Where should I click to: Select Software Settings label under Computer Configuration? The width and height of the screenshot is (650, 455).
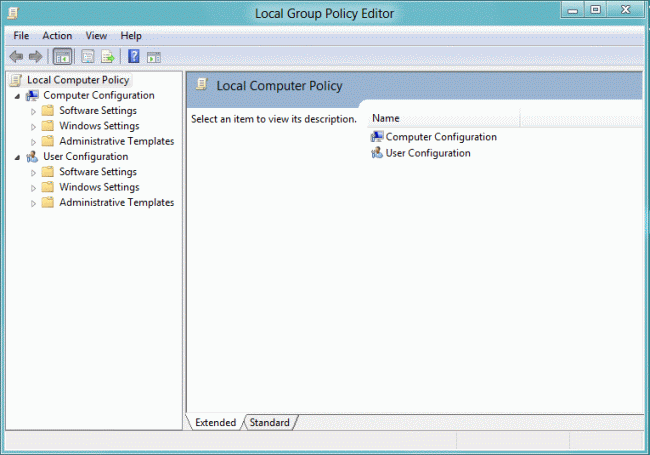pyautogui.click(x=98, y=111)
